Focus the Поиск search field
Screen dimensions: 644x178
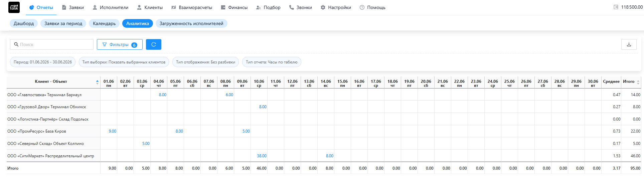52,44
